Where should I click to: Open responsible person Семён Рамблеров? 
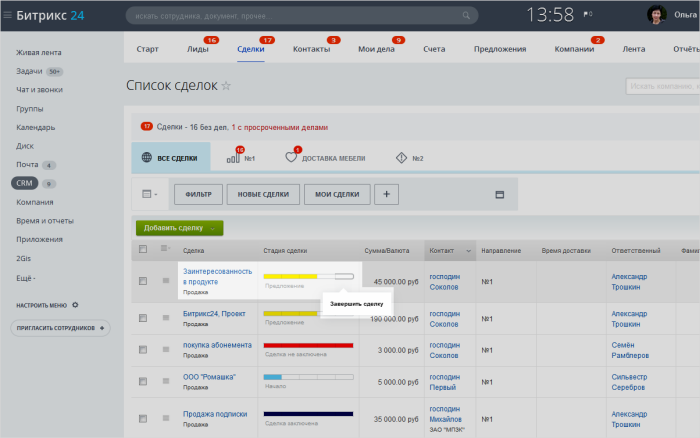click(x=630, y=350)
